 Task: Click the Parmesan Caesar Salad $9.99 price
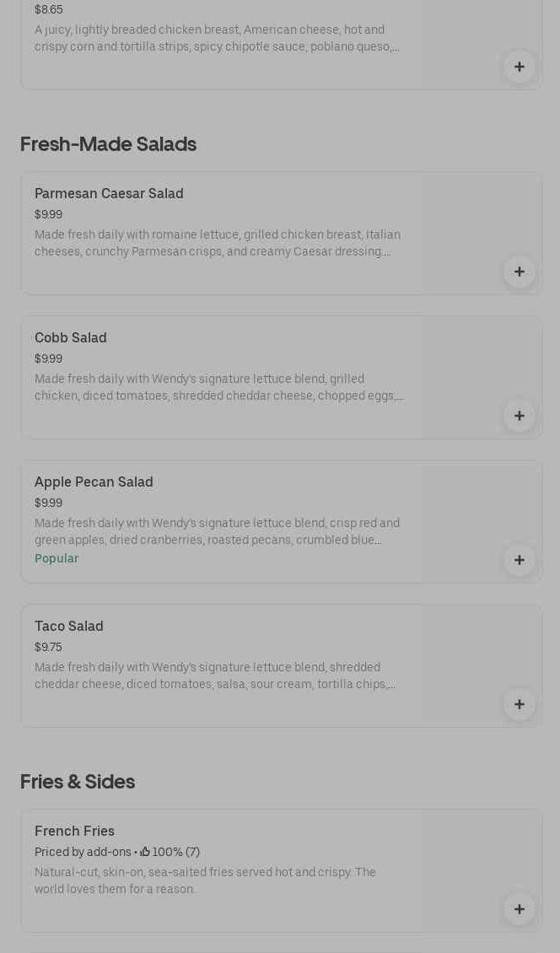(48, 214)
